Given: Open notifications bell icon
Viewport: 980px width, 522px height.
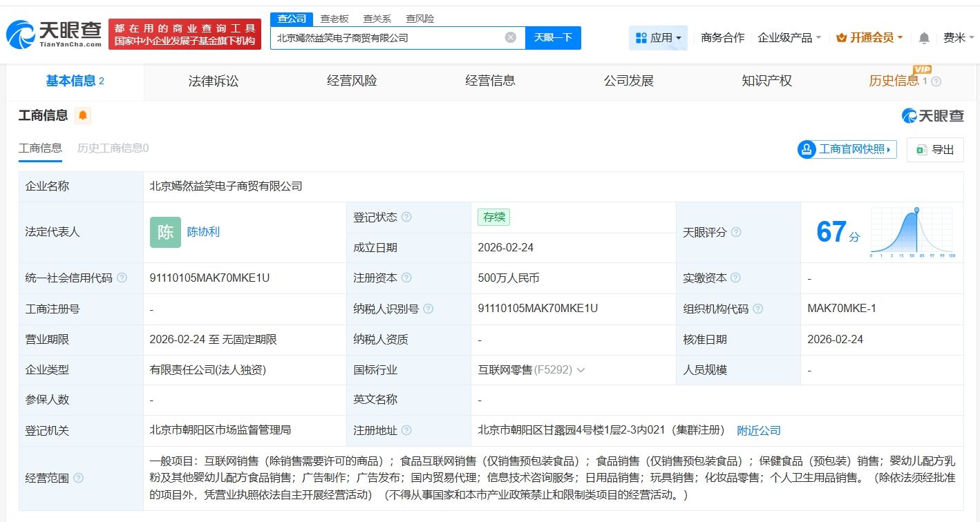Looking at the screenshot, I should (x=924, y=38).
